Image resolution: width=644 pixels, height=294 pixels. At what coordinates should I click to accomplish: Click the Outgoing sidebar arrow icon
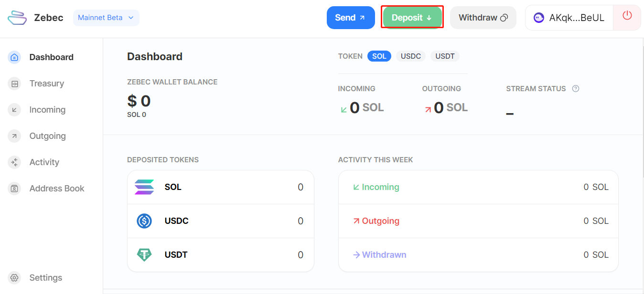click(14, 136)
